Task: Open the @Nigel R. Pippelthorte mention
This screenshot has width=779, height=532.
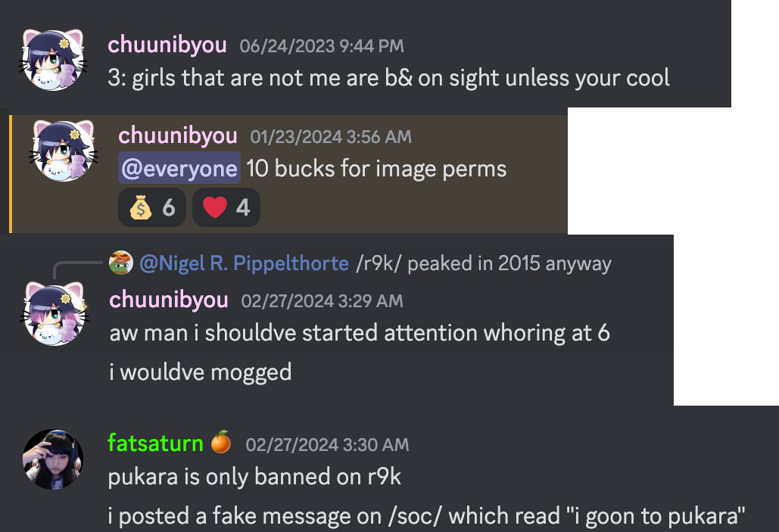Action: (244, 263)
